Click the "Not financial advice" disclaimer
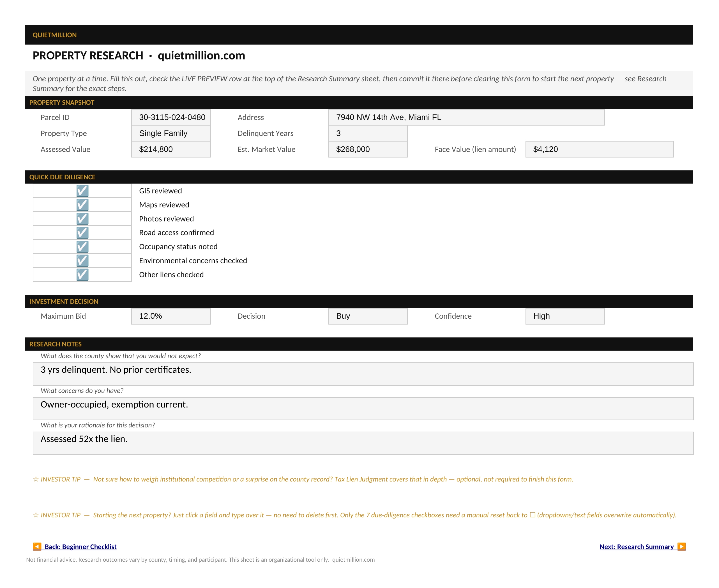Screen dimensions: 719x588 pyautogui.click(x=200, y=559)
